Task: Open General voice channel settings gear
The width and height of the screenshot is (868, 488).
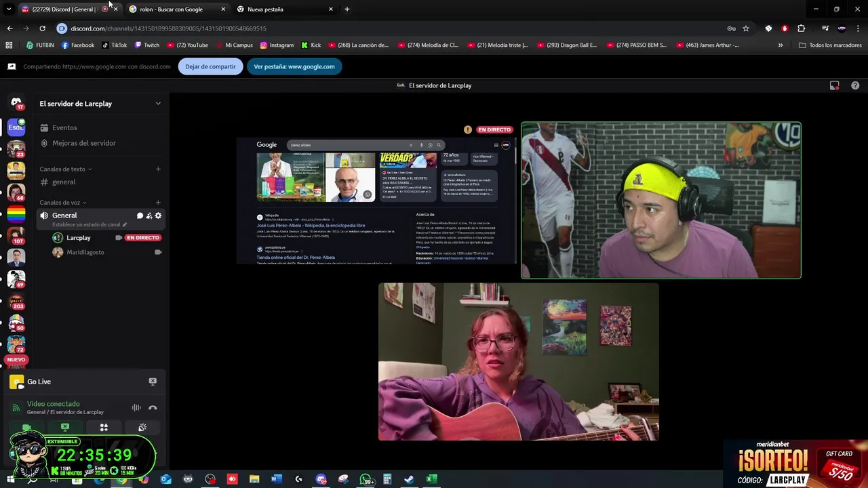Action: coord(158,216)
